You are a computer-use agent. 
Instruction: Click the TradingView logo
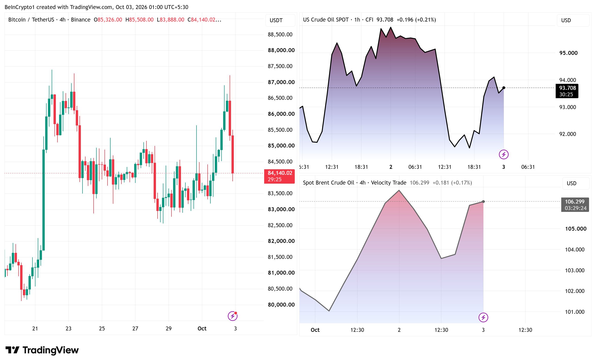coord(42,350)
